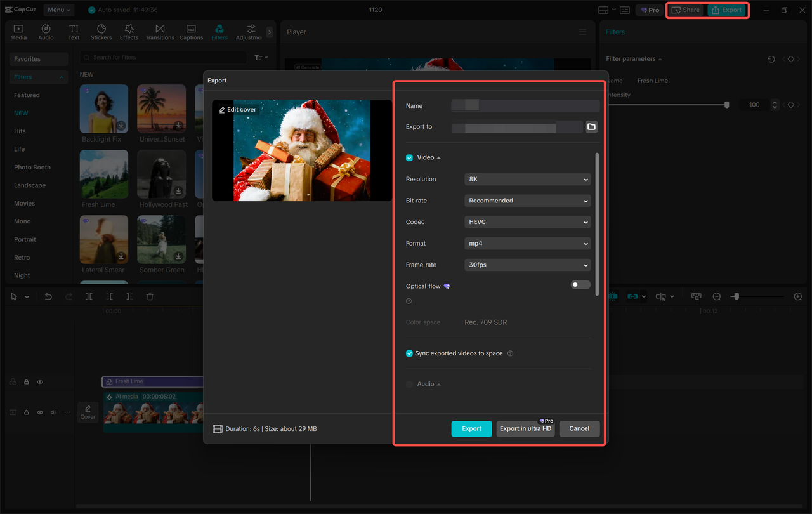Undo the last action

[48, 296]
